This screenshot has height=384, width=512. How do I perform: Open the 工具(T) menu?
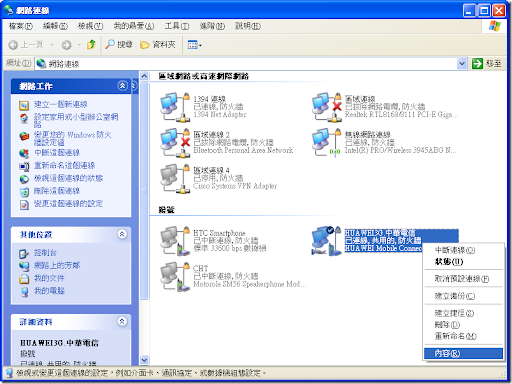coord(177,26)
